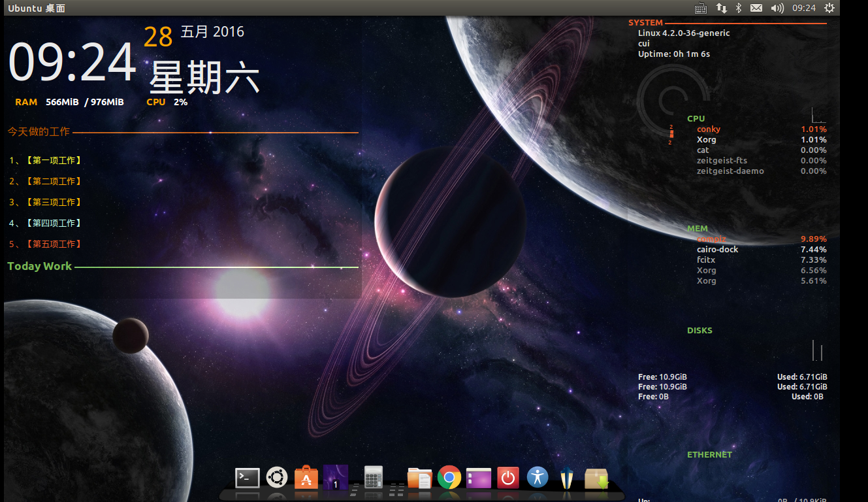Click the 五月 2016 month text
Image resolution: width=868 pixels, height=502 pixels.
212,31
